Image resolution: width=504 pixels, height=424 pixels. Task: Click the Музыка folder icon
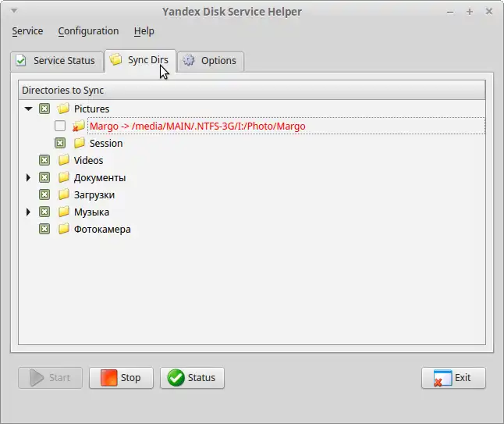coord(64,212)
